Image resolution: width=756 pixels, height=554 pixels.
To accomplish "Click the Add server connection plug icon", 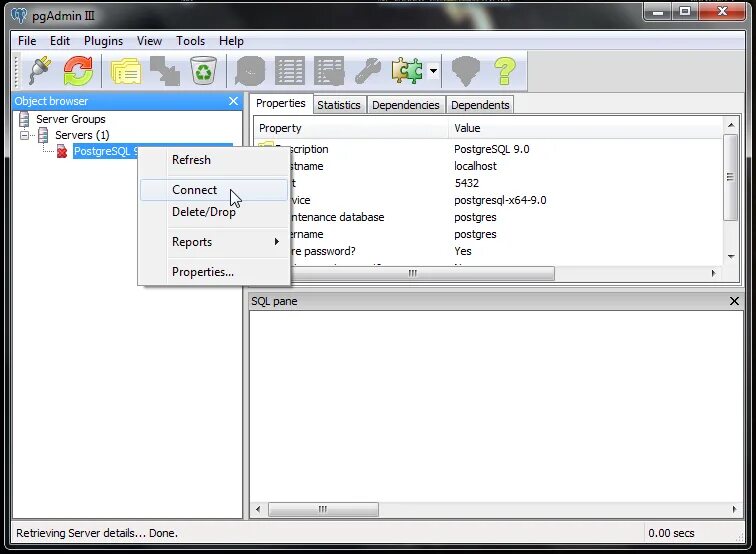I will click(40, 71).
